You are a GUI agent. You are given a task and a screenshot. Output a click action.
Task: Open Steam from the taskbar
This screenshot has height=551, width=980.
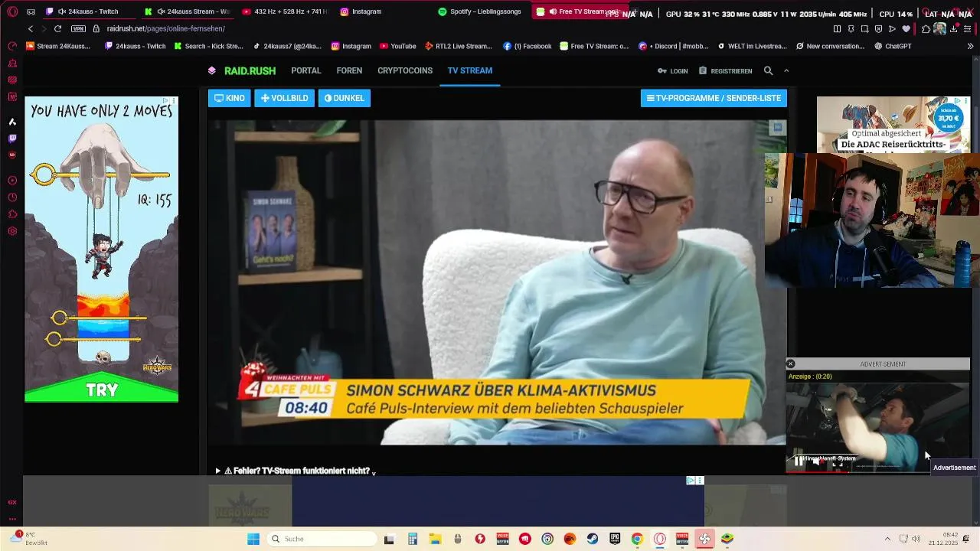click(x=592, y=539)
